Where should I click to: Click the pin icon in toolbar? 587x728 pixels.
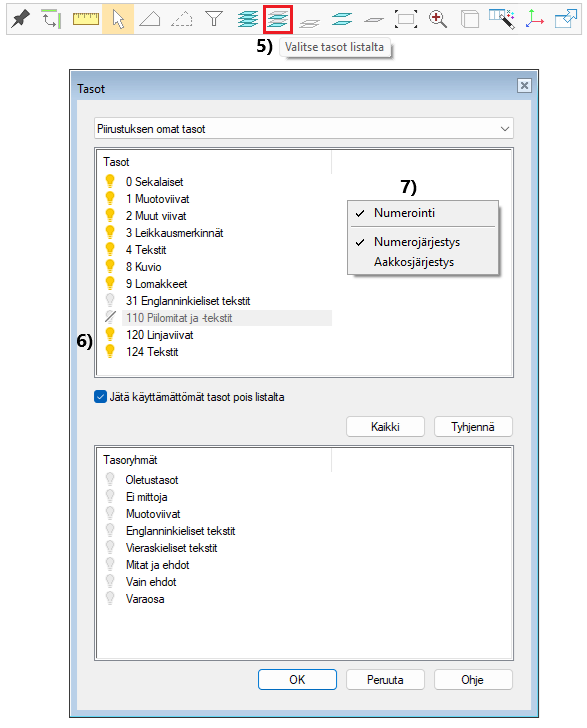pyautogui.click(x=20, y=19)
